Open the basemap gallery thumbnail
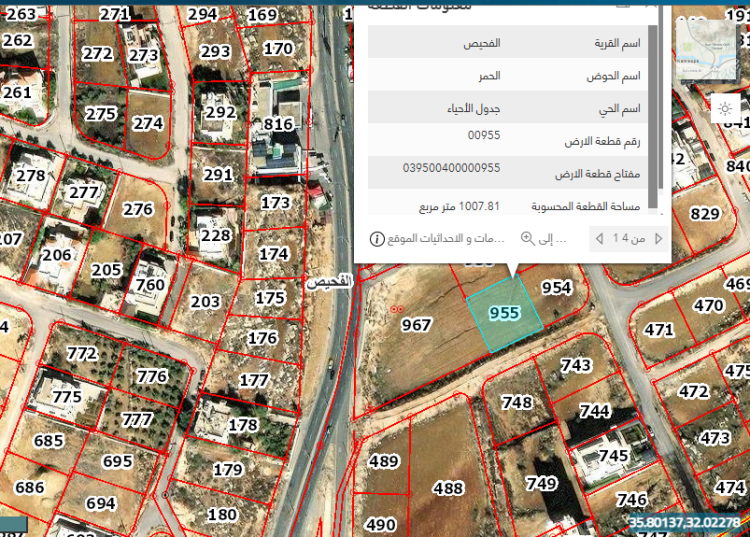The image size is (750, 537). click(x=705, y=46)
